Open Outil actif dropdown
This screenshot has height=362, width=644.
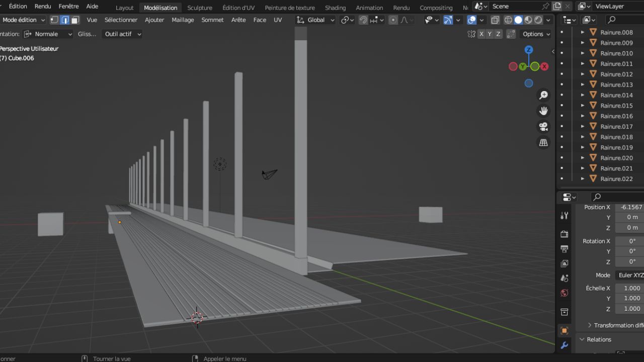(x=122, y=34)
